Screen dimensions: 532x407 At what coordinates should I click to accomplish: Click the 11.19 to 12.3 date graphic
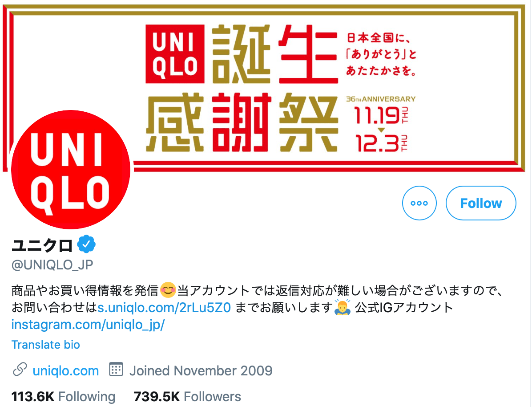coord(381,129)
